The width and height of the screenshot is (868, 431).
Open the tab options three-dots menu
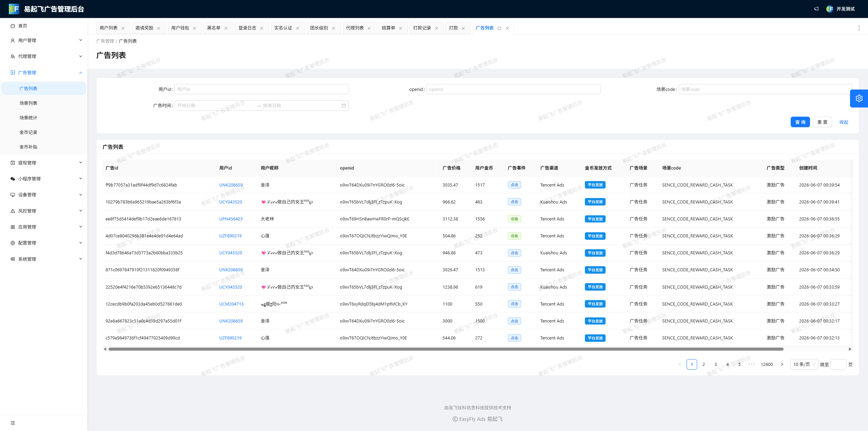[859, 28]
